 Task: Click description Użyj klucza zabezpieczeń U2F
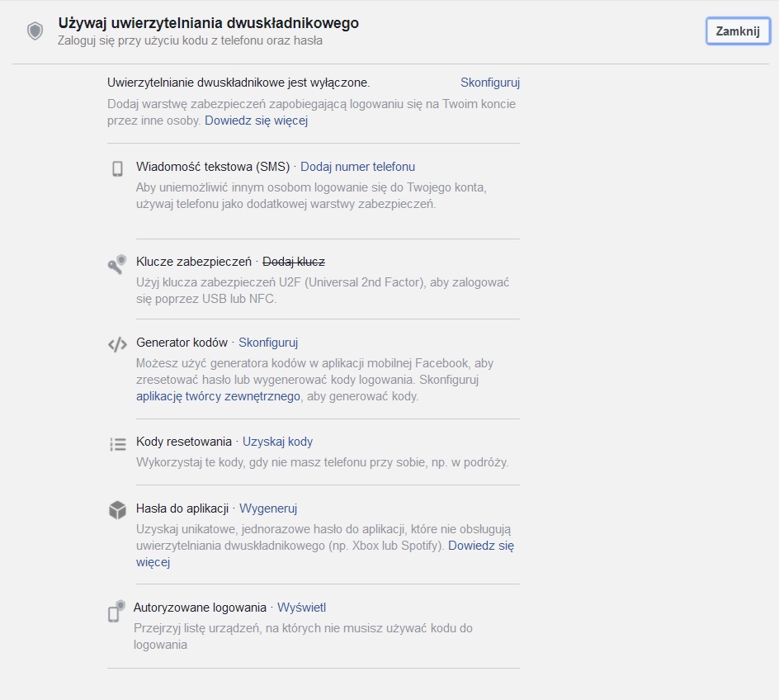click(x=323, y=291)
